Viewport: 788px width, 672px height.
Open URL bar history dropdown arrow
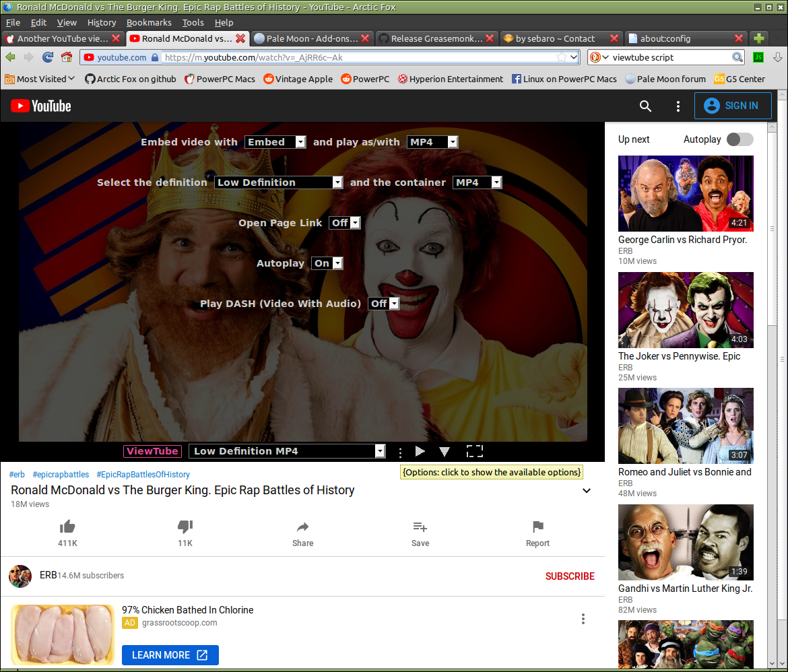click(573, 57)
